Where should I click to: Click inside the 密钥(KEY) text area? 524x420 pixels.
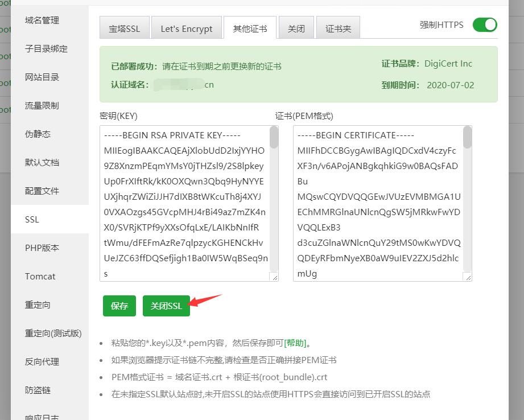point(188,205)
